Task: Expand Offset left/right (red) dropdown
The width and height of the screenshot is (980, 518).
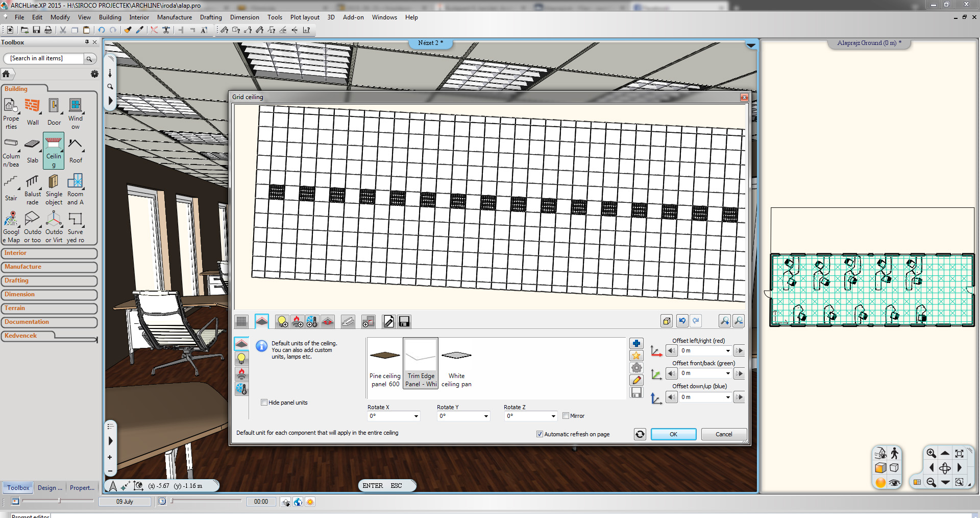Action: (727, 351)
